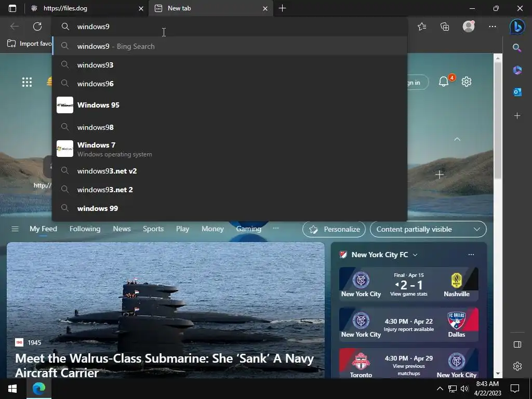Click the browser Refresh button
The width and height of the screenshot is (532, 399).
37,26
